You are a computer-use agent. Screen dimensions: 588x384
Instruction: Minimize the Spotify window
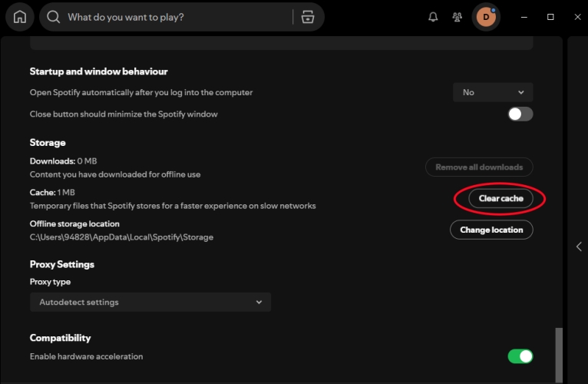[x=524, y=17]
